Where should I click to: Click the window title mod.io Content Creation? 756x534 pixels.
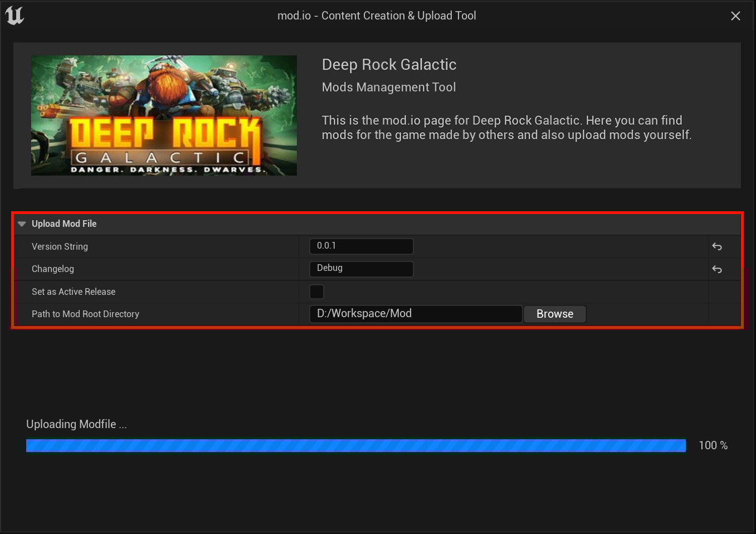tap(377, 16)
